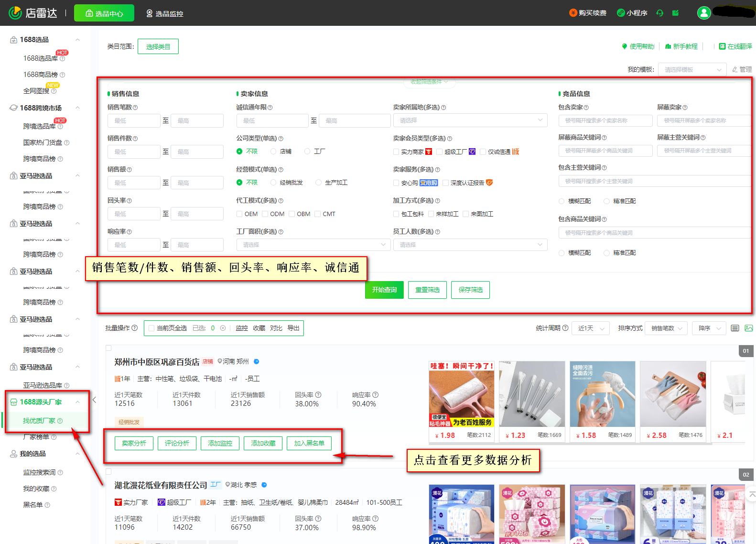This screenshot has height=544, width=756.
Task: Open 员工人数 dropdown
Action: 470,245
